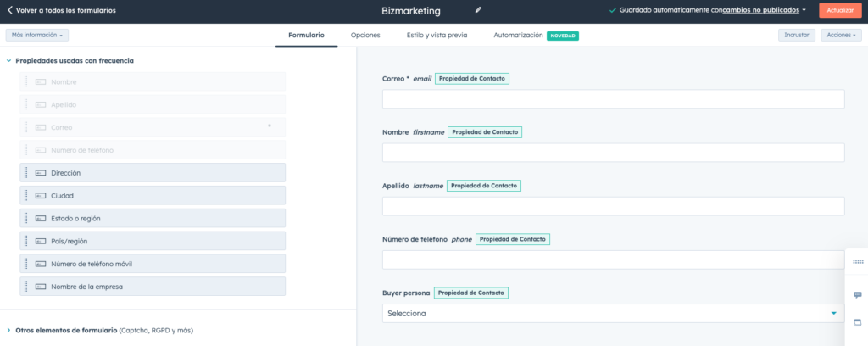Open dropdown caret after cambios no publicados

(804, 10)
